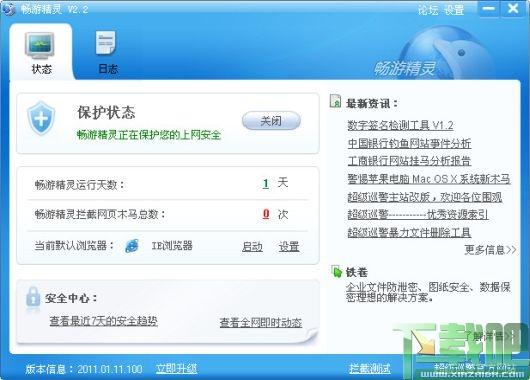Open 数字签名检测工具 V1.2 news link
The image size is (530, 380).
pyautogui.click(x=400, y=125)
